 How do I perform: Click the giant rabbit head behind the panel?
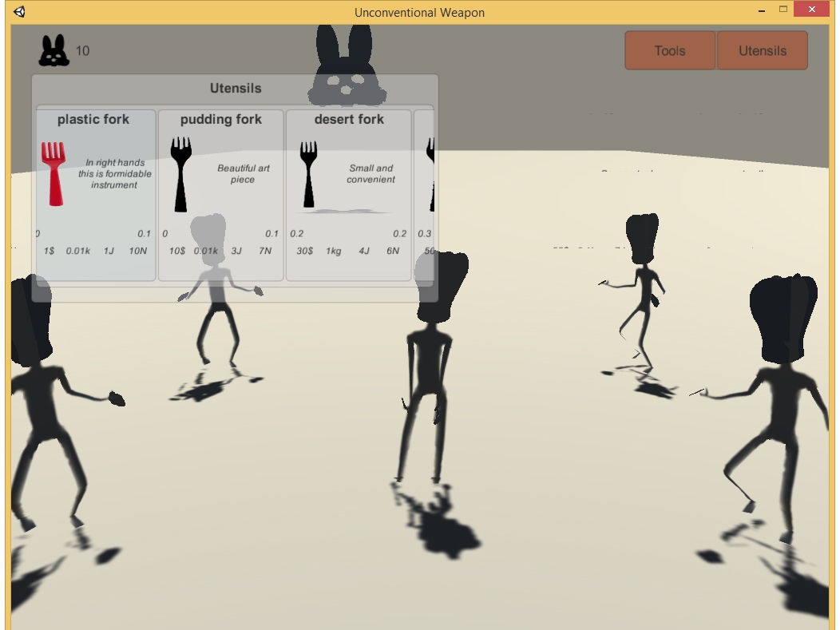(347, 65)
